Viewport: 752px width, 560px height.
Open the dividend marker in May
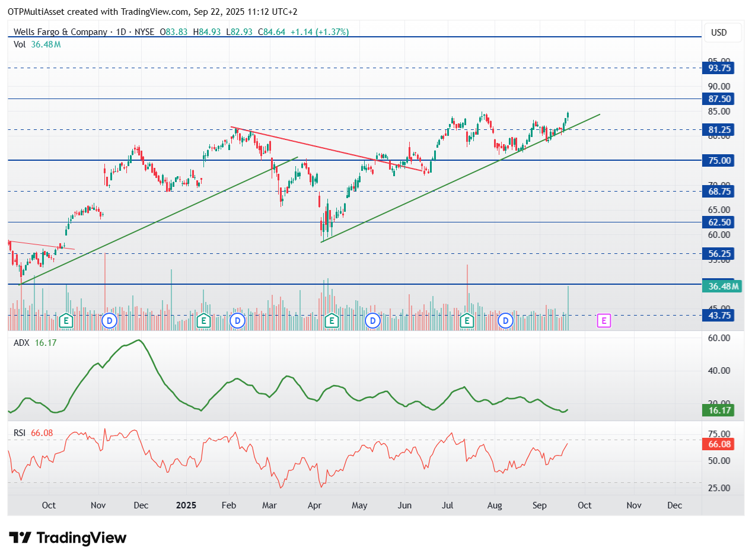click(372, 321)
